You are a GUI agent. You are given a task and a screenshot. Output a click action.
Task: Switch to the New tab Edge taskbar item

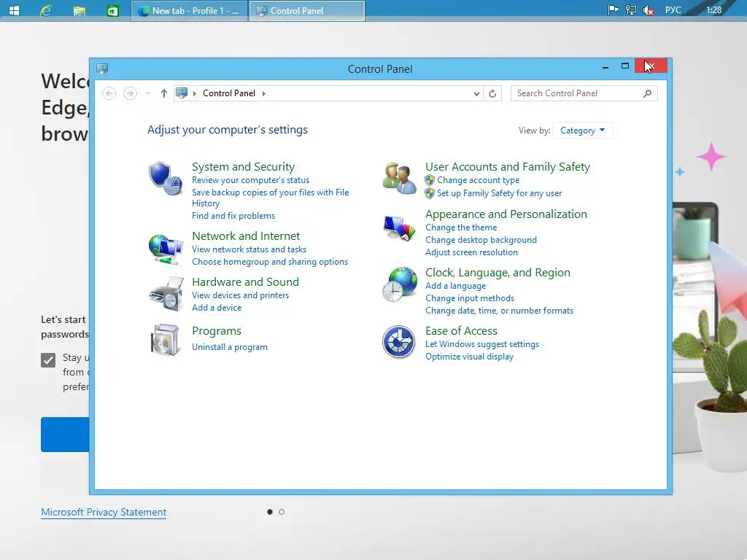189,10
